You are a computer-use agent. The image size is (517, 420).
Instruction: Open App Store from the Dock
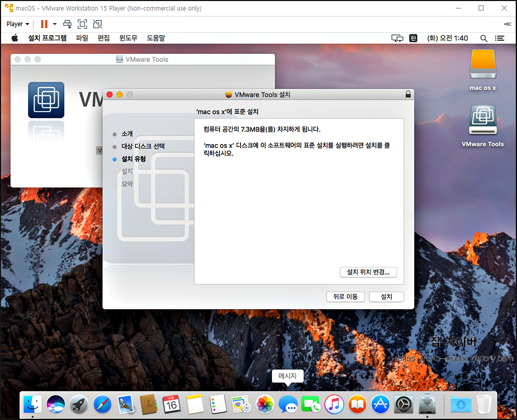380,404
